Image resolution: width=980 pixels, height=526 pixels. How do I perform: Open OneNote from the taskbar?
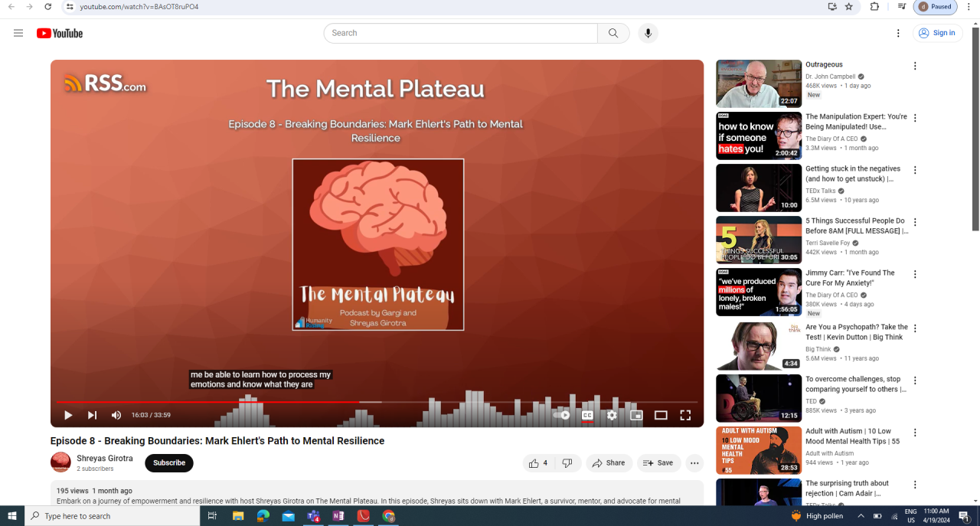(338, 516)
